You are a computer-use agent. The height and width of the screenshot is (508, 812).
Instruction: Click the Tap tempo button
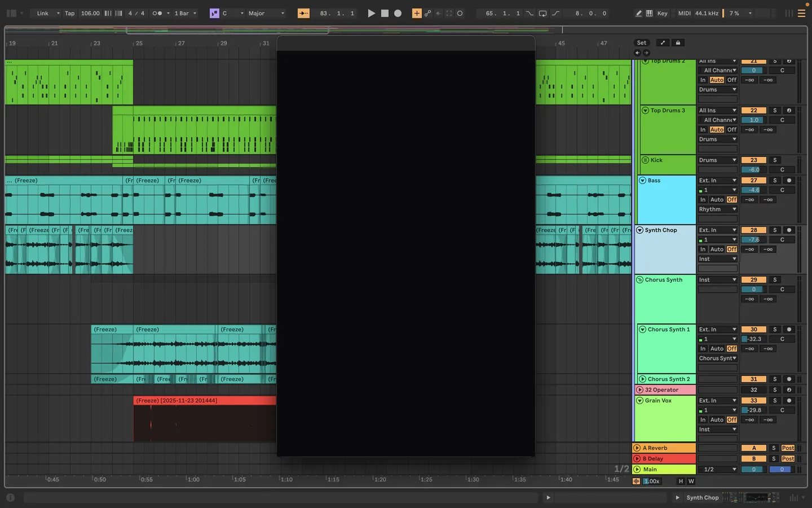[69, 13]
